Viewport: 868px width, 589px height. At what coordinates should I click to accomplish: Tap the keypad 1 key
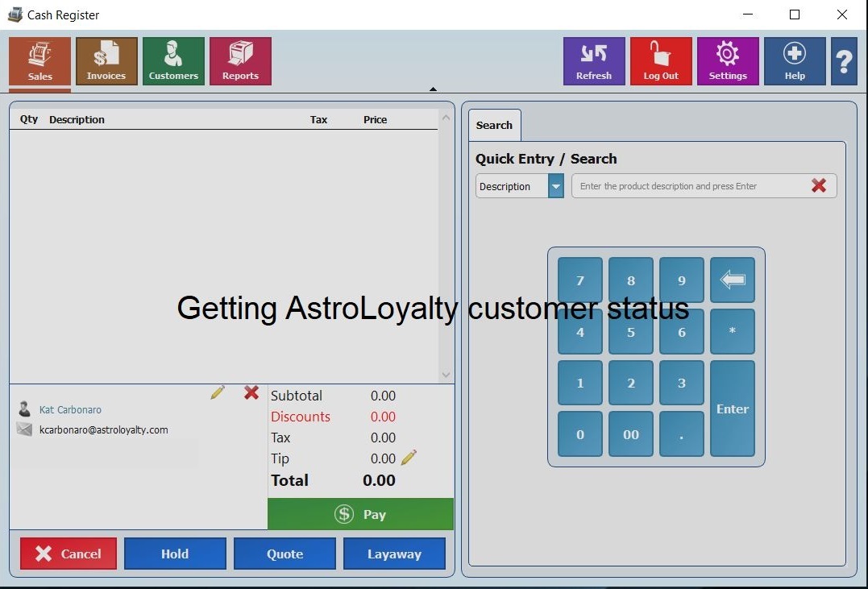pos(580,383)
